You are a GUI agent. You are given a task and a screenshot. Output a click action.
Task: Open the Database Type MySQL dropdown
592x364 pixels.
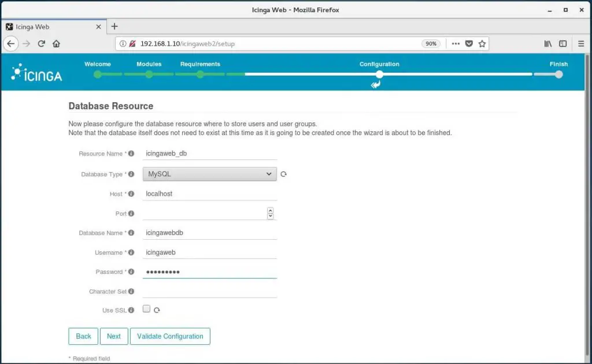click(x=209, y=174)
